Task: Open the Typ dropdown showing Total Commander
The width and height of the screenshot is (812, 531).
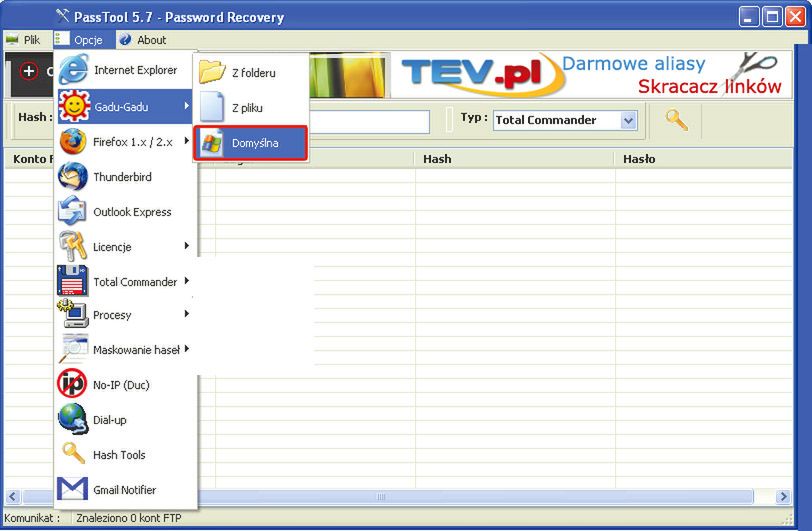Action: click(565, 120)
